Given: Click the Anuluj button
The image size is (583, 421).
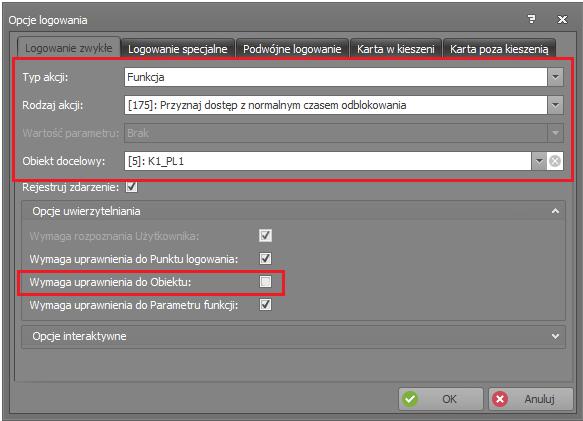Looking at the screenshot, I should pyautogui.click(x=531, y=399).
